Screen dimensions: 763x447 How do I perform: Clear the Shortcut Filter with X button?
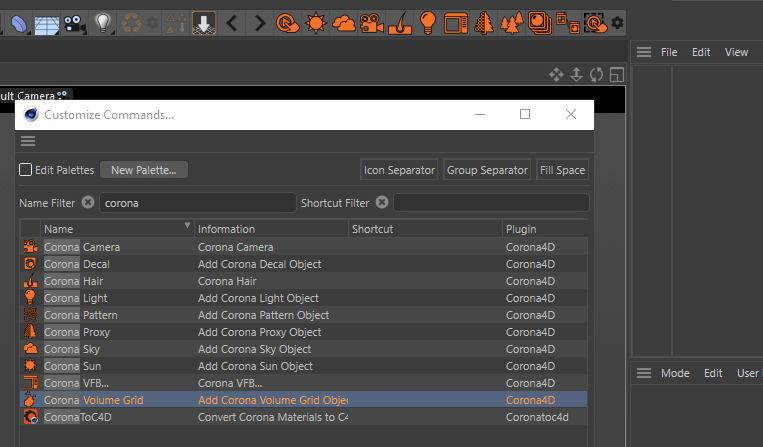pyautogui.click(x=382, y=202)
